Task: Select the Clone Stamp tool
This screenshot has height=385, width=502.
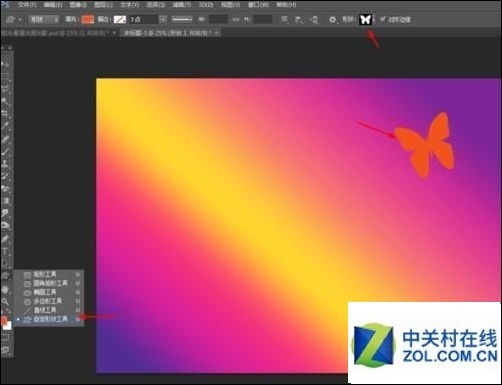Action: [5, 164]
